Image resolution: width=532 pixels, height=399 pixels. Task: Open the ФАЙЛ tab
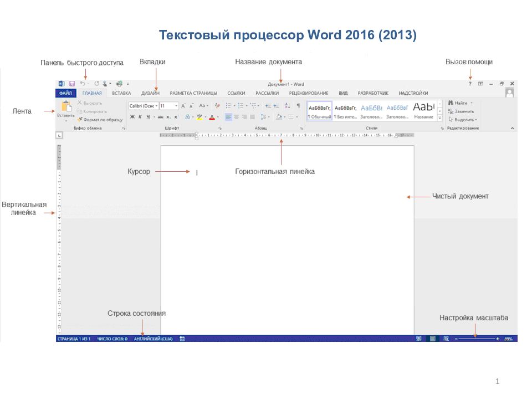tap(65, 93)
